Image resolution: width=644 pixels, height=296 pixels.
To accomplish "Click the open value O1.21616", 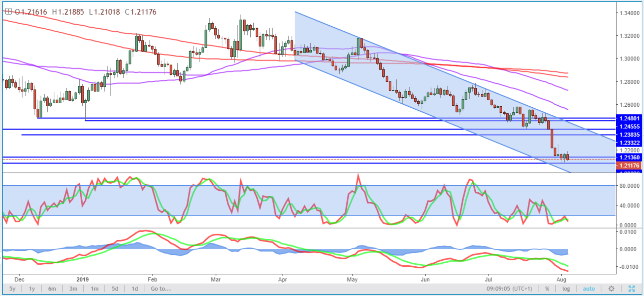I will pos(31,12).
